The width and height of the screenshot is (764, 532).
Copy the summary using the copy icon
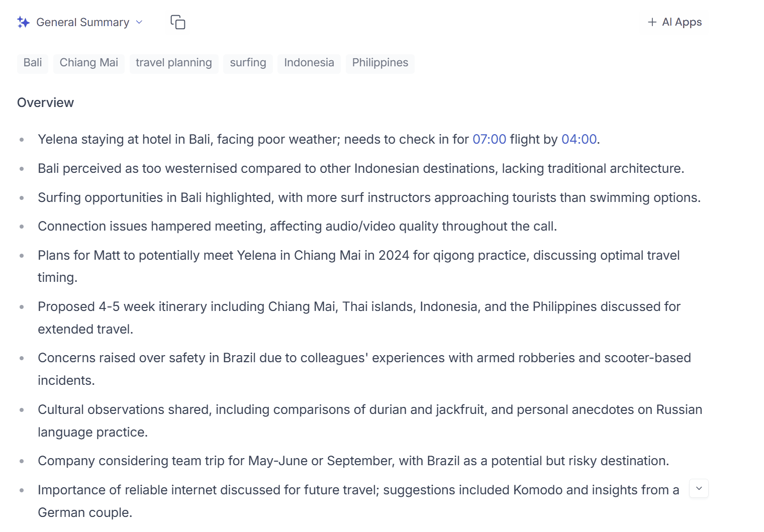pyautogui.click(x=178, y=22)
